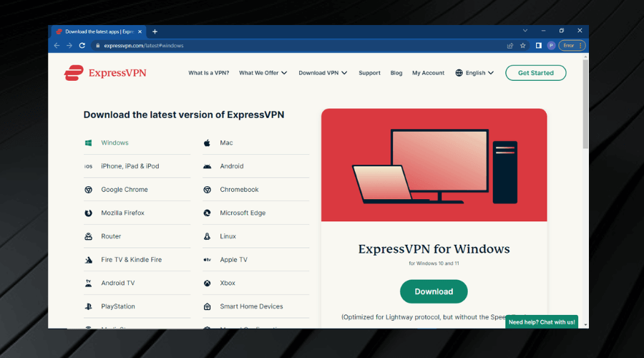Click the Android robot icon beside Android
This screenshot has width=644, height=358.
tap(207, 166)
